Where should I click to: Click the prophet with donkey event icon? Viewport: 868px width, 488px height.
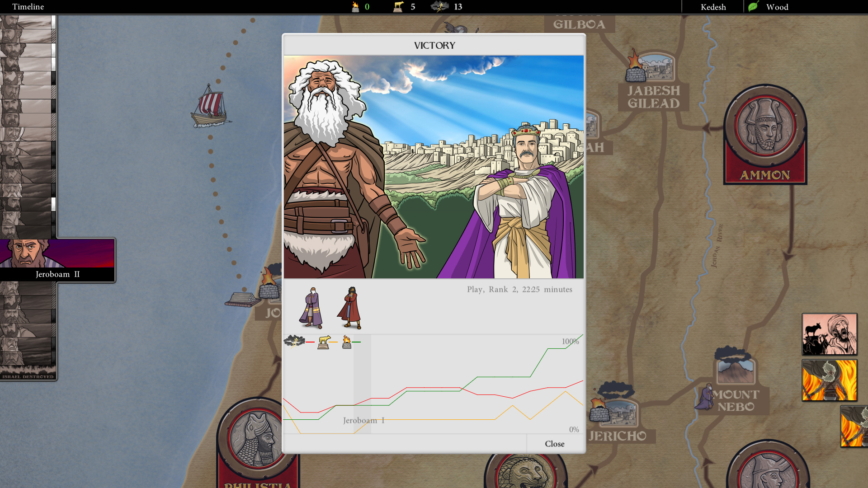(830, 335)
